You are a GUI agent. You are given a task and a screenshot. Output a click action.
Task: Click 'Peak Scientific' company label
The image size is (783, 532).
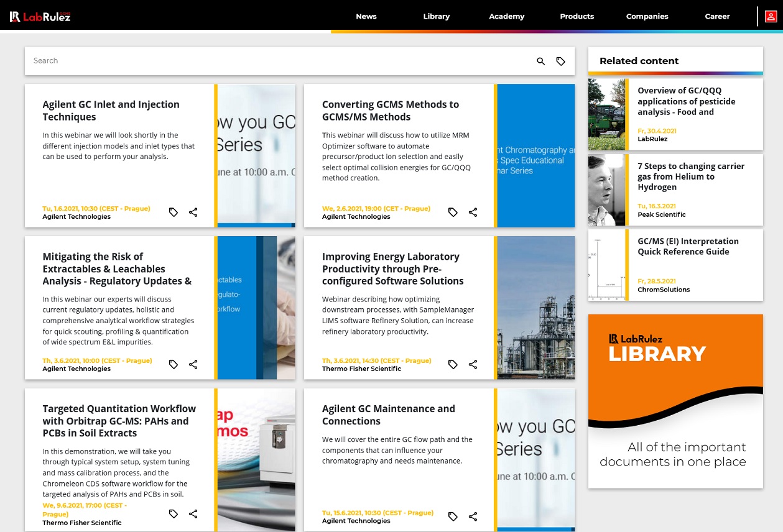click(x=662, y=214)
